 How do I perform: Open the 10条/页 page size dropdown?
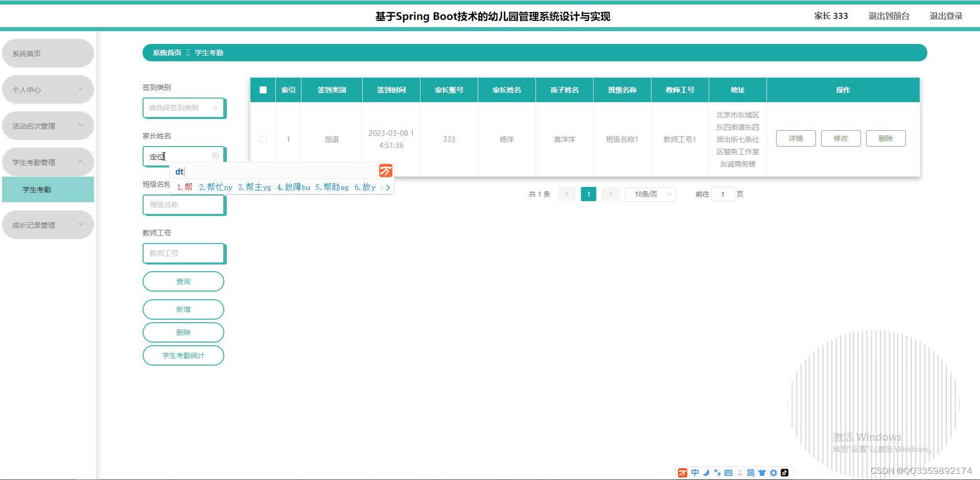pyautogui.click(x=650, y=194)
